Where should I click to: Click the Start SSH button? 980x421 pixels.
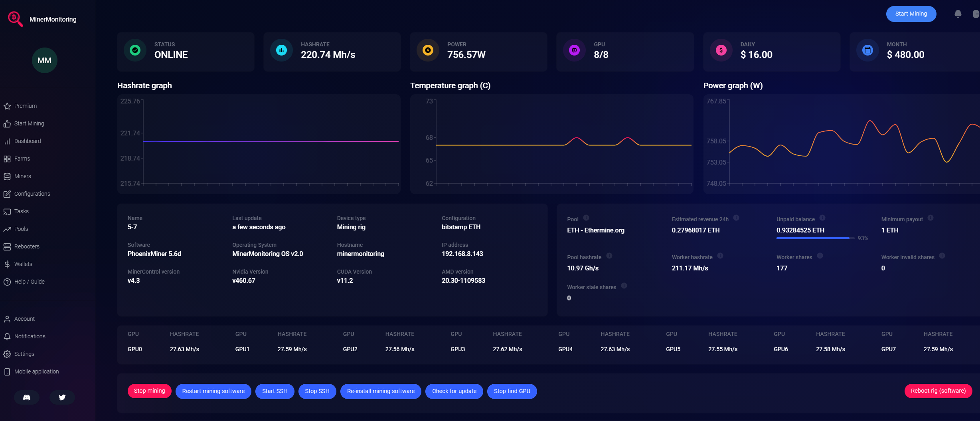(275, 391)
